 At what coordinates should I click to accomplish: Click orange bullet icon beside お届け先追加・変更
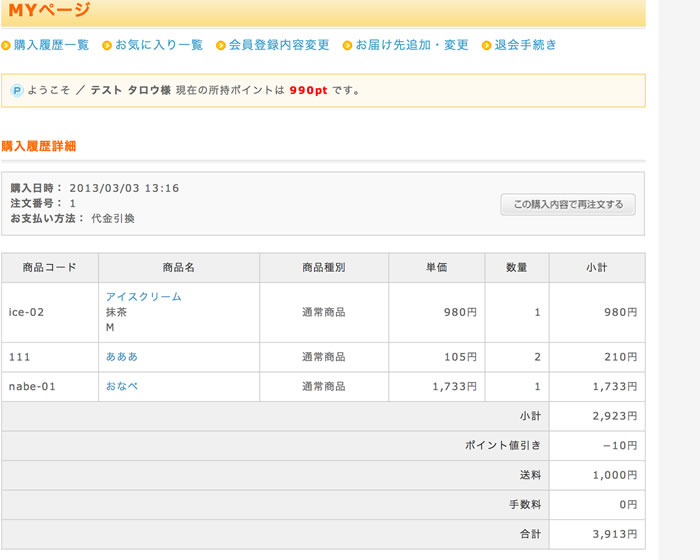[347, 46]
